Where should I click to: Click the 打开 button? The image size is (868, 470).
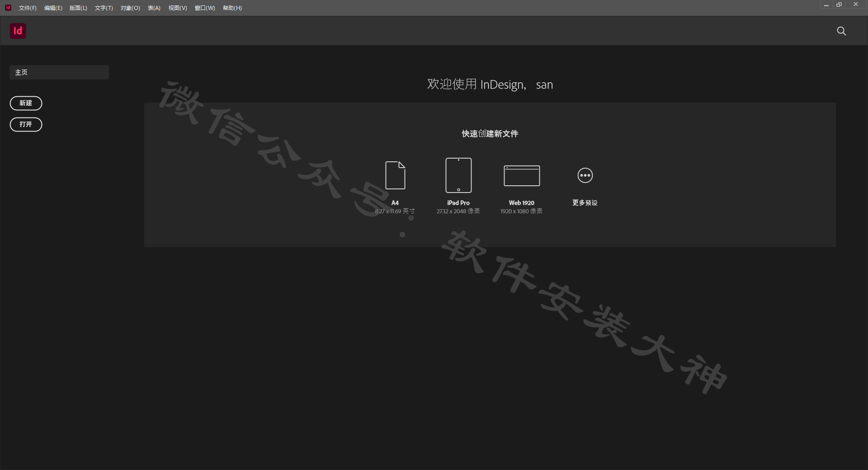26,124
